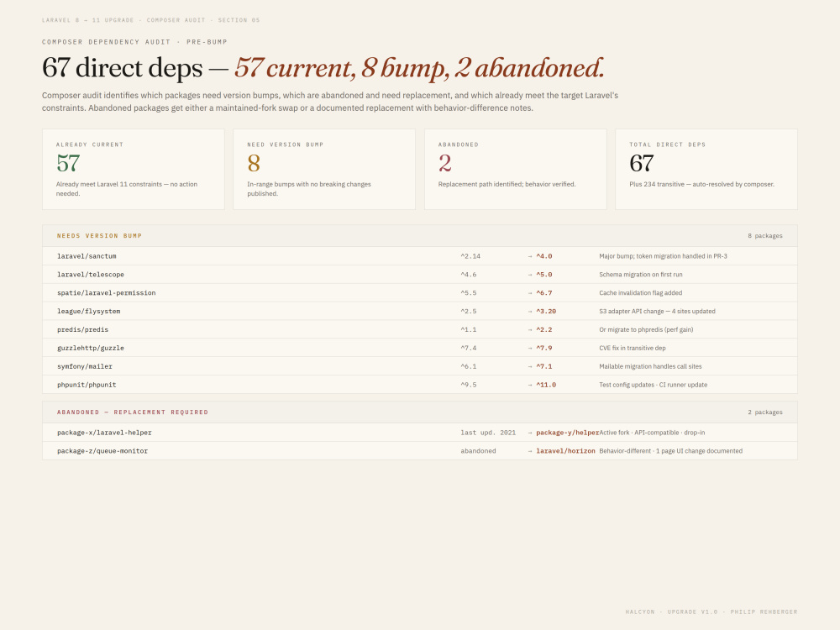Click the 'predis/predis' package name
The width and height of the screenshot is (840, 630).
(83, 329)
